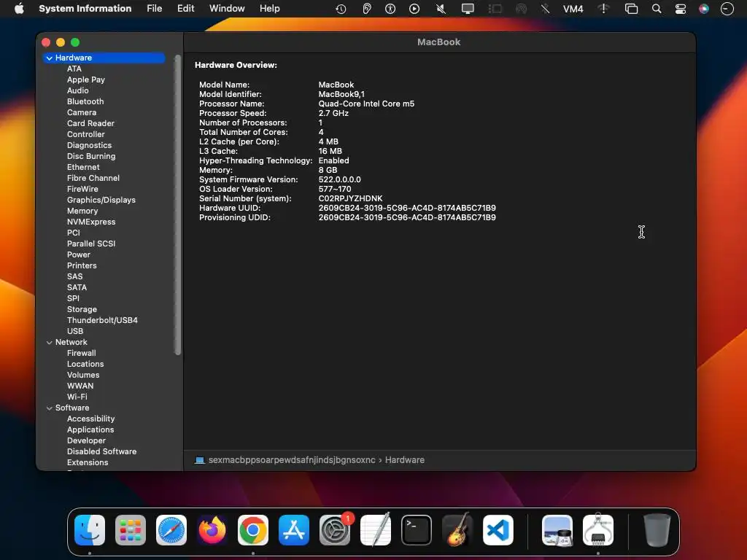The width and height of the screenshot is (747, 560).
Task: Select USB in the sidebar
Action: click(x=75, y=332)
